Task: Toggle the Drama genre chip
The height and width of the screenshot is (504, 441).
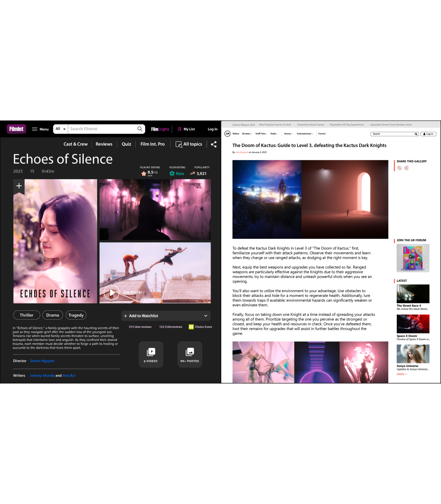Action: point(53,315)
